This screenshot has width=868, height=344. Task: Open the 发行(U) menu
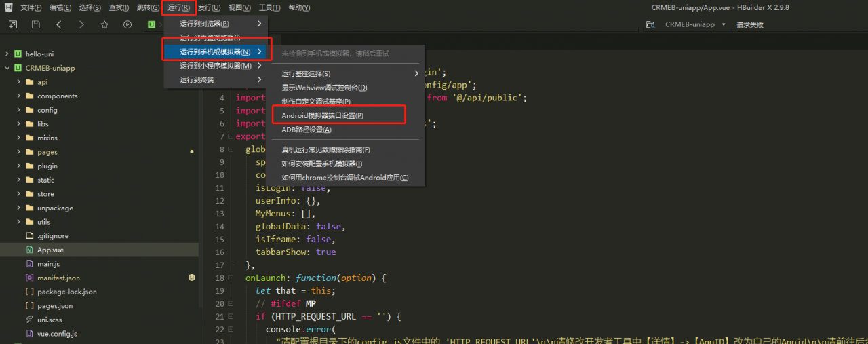tap(209, 7)
